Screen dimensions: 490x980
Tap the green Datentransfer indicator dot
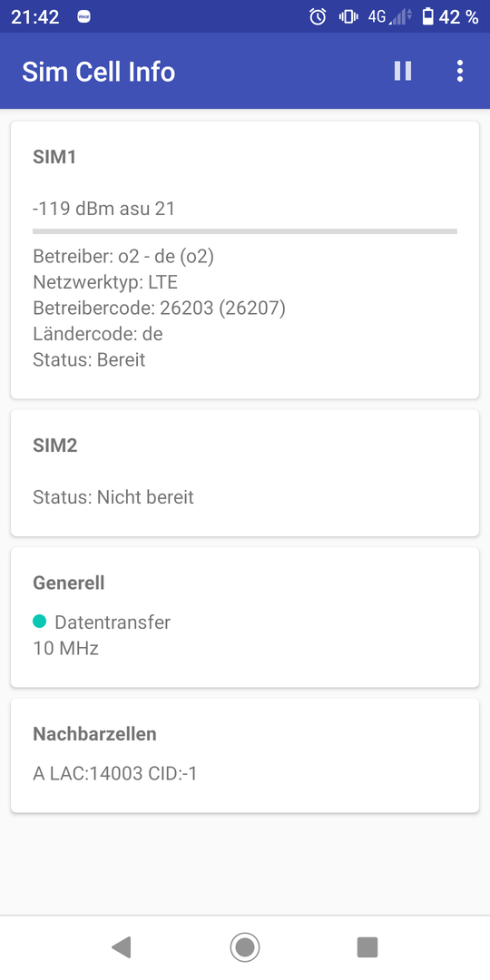tap(39, 622)
